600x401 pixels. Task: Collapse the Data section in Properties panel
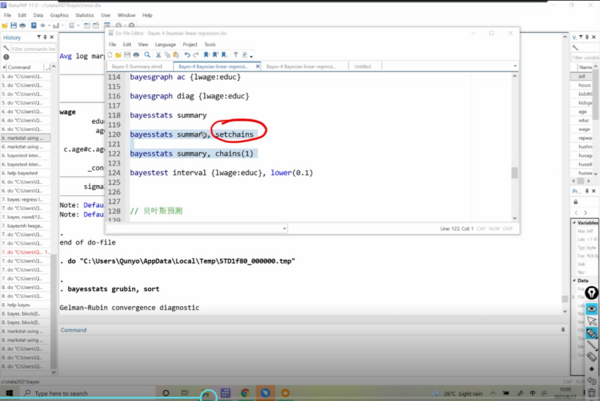(x=574, y=280)
